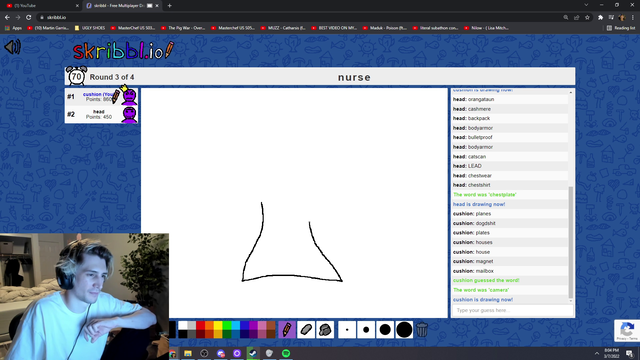Choose the second largest brush size

(x=385, y=330)
